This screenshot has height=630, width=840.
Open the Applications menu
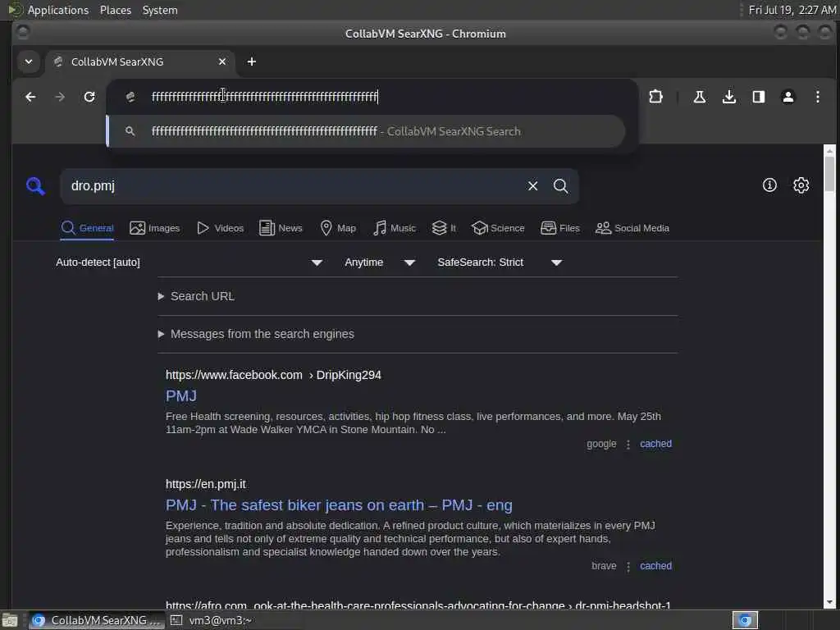[58, 10]
